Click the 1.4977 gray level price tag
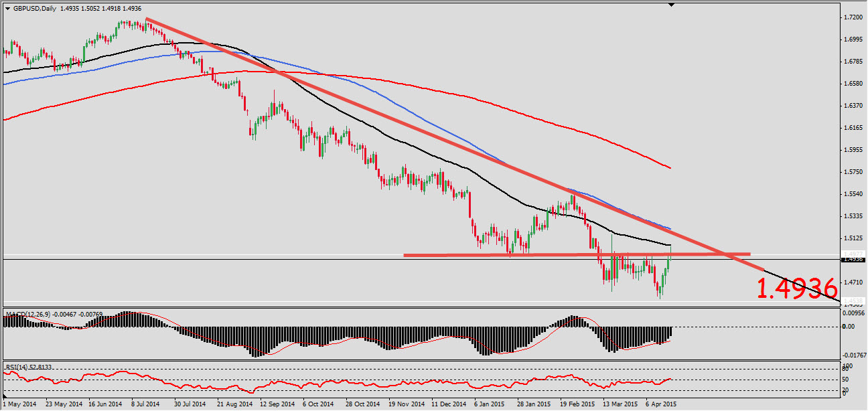 [853, 254]
